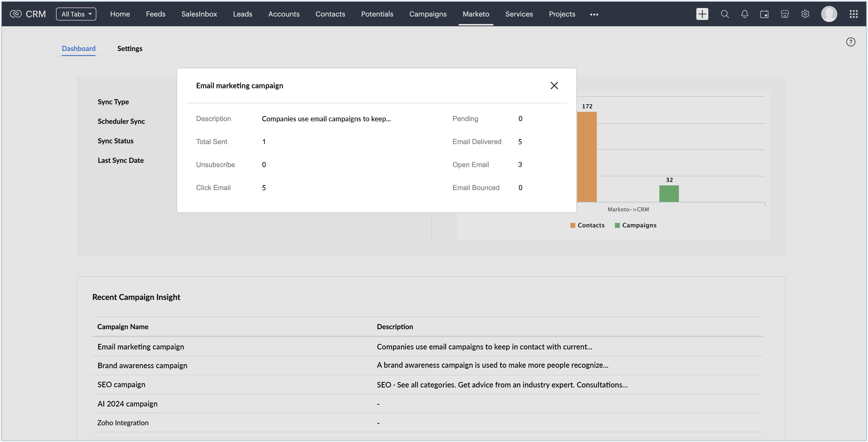Click the green Campaigns legend swatch

[617, 225]
